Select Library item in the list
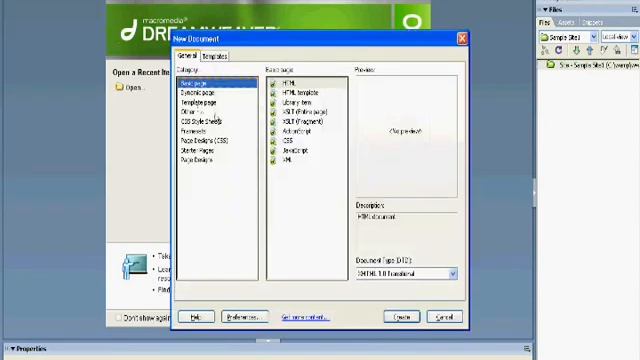 (x=307, y=102)
